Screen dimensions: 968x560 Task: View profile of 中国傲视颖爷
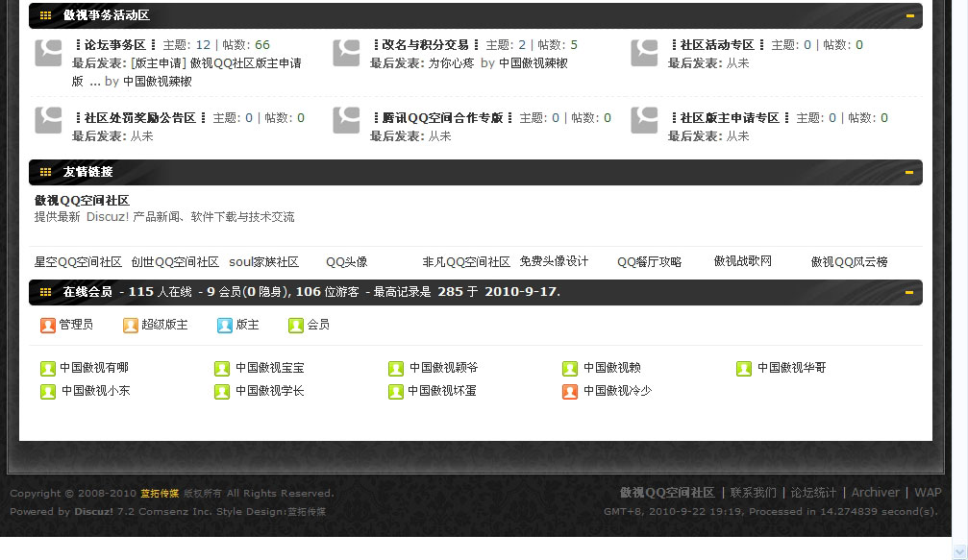click(x=444, y=368)
